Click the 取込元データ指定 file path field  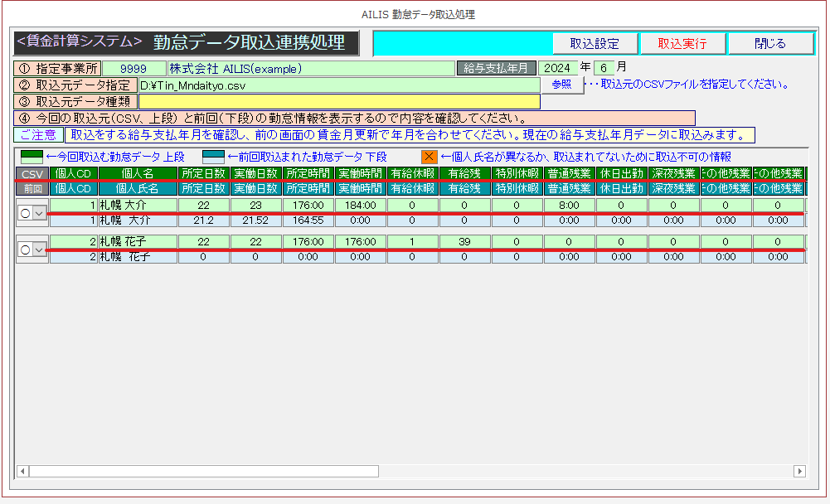338,85
